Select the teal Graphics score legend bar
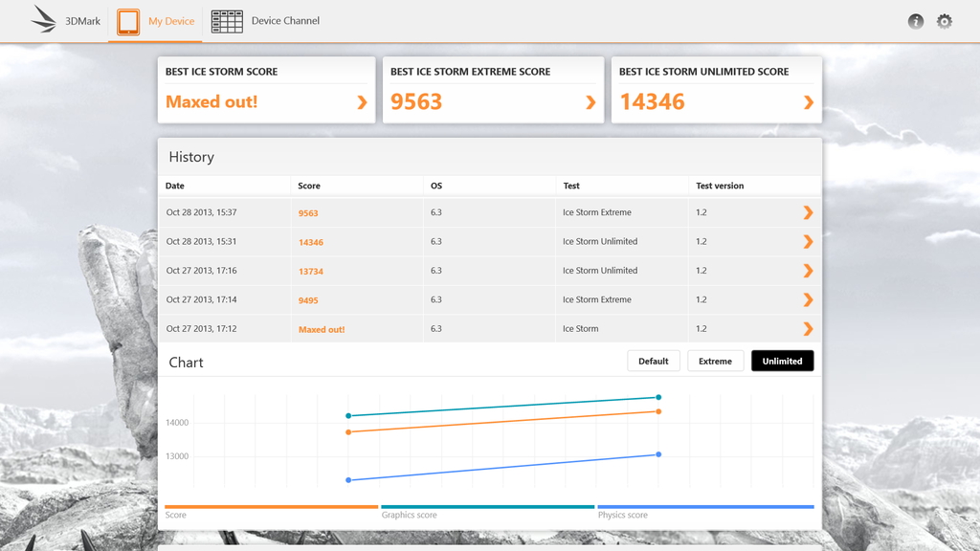The height and width of the screenshot is (551, 980). [x=487, y=507]
